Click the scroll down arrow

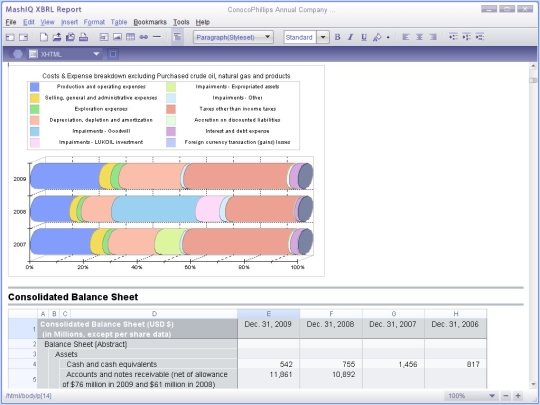533,384
